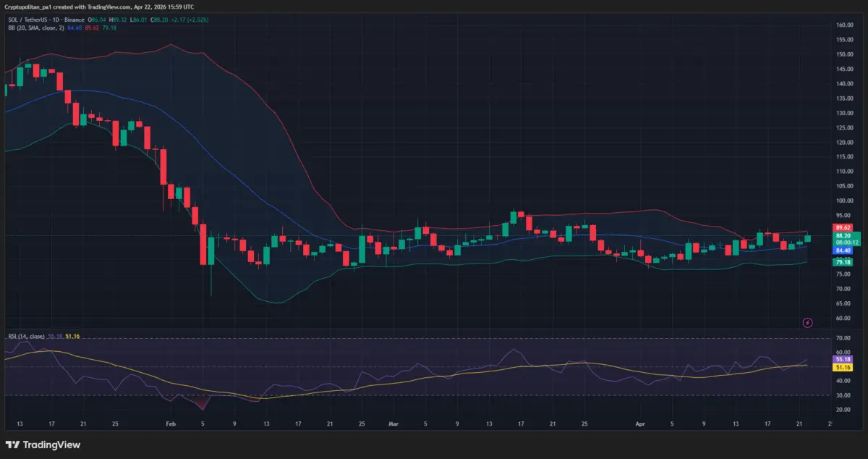Screen dimensions: 868x459
Task: Click the red 89.62 value in BB legend
Action: pos(92,28)
